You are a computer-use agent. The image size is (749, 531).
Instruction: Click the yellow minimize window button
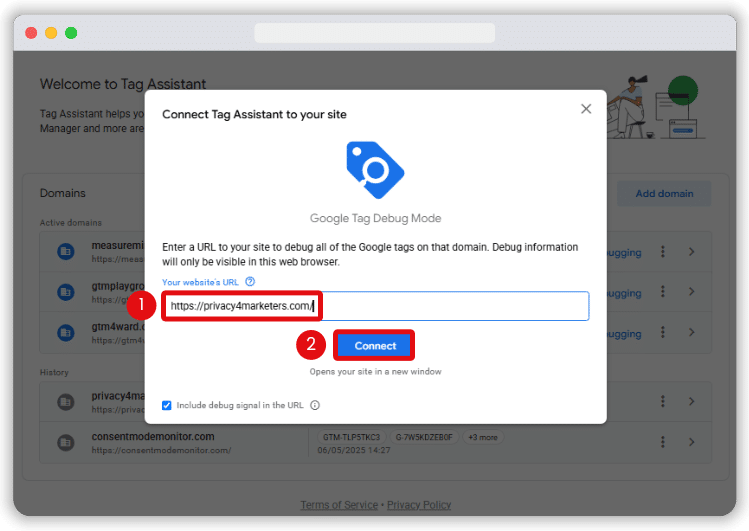pos(51,33)
